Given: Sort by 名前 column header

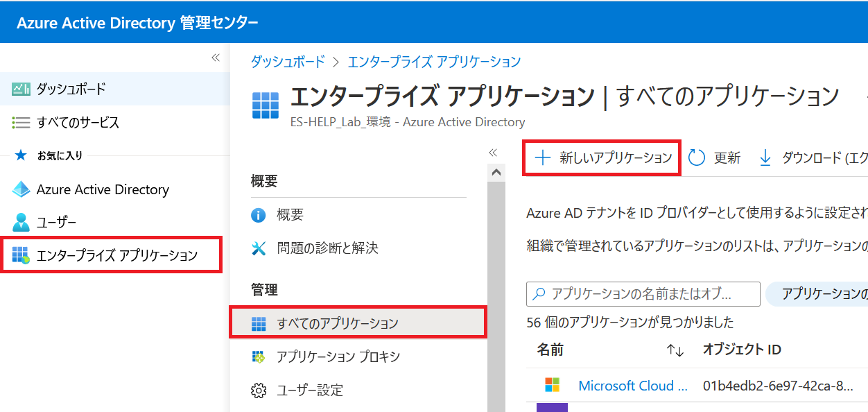Looking at the screenshot, I should (550, 350).
